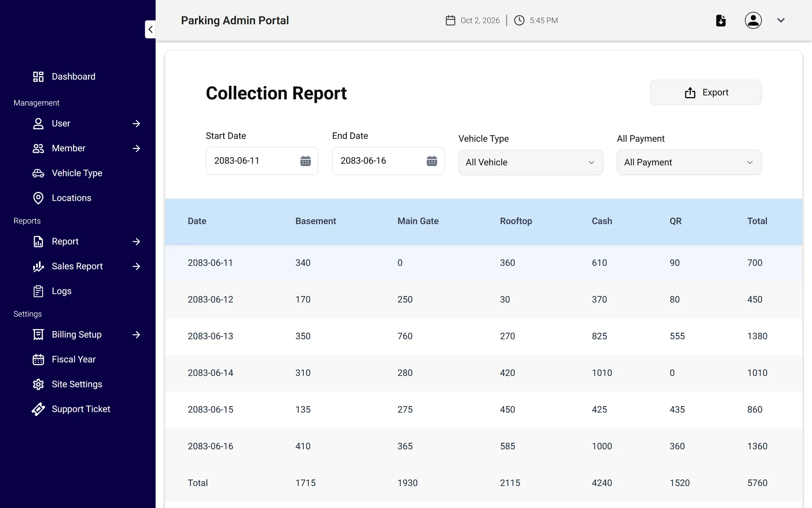812x508 pixels.
Task: Open Site Settings in the sidebar
Action: (x=77, y=384)
